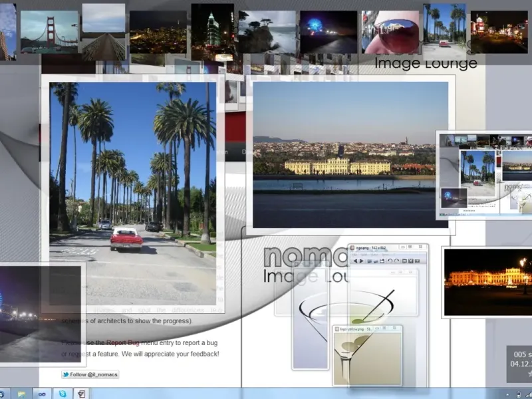Click the Twitter bird icon

(x=66, y=374)
